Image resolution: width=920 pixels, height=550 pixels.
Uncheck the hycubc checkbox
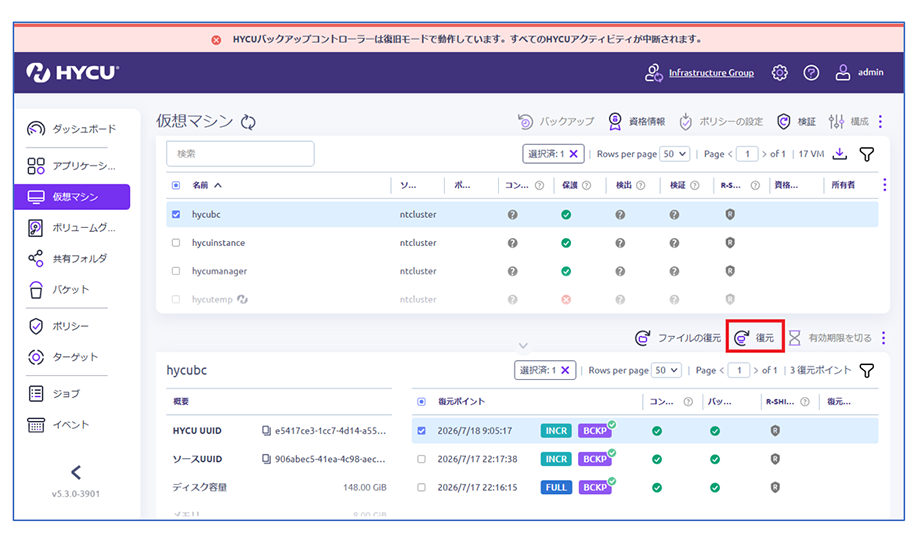[176, 214]
